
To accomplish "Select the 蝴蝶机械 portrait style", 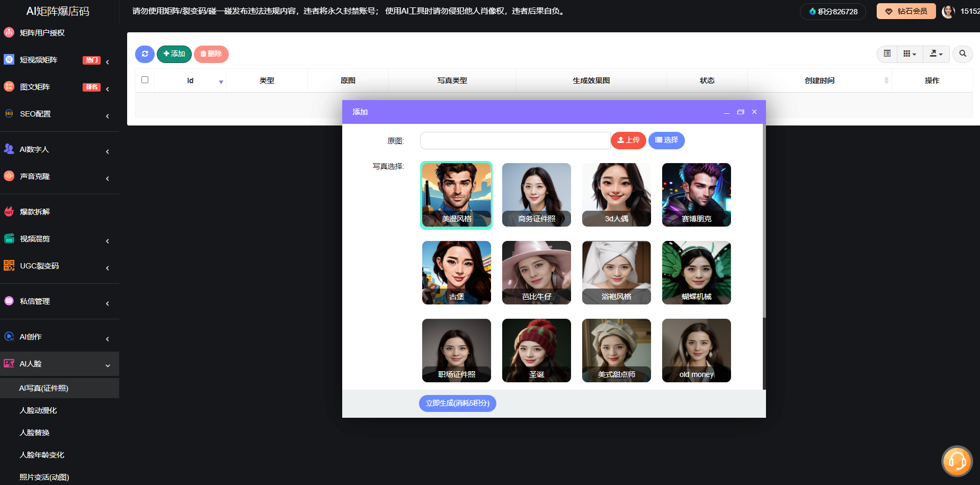I will pyautogui.click(x=697, y=273).
